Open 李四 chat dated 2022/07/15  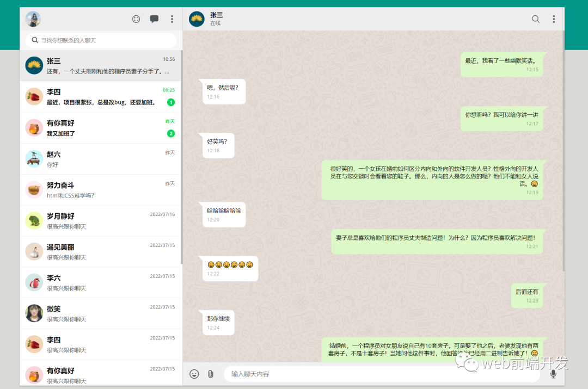click(x=101, y=344)
